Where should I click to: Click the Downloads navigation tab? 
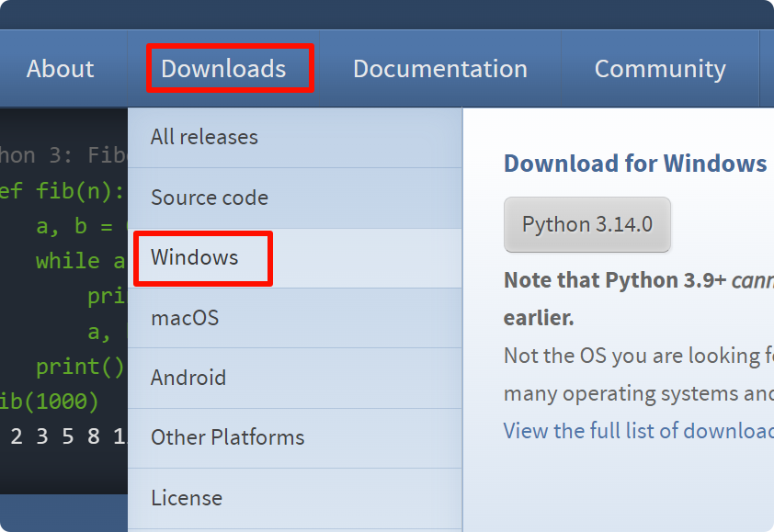click(x=223, y=69)
